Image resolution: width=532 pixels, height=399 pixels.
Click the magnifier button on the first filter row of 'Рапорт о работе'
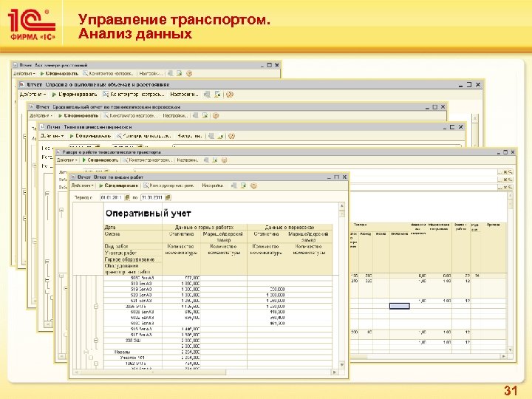pyautogui.click(x=511, y=172)
